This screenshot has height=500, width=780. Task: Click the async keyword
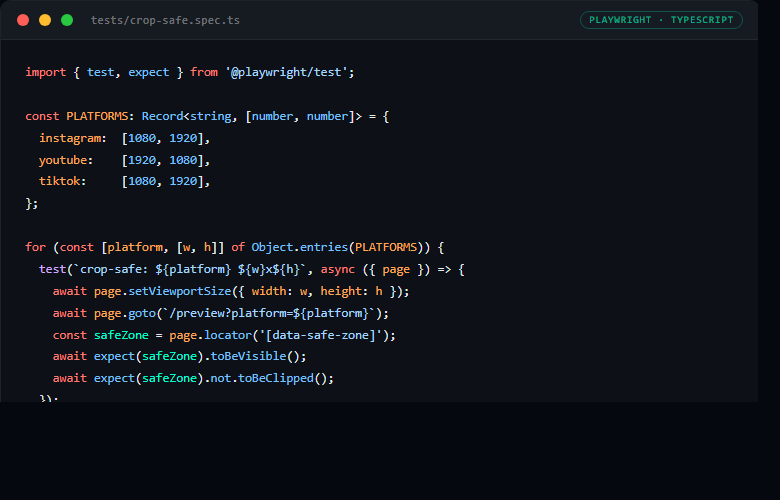click(x=337, y=270)
